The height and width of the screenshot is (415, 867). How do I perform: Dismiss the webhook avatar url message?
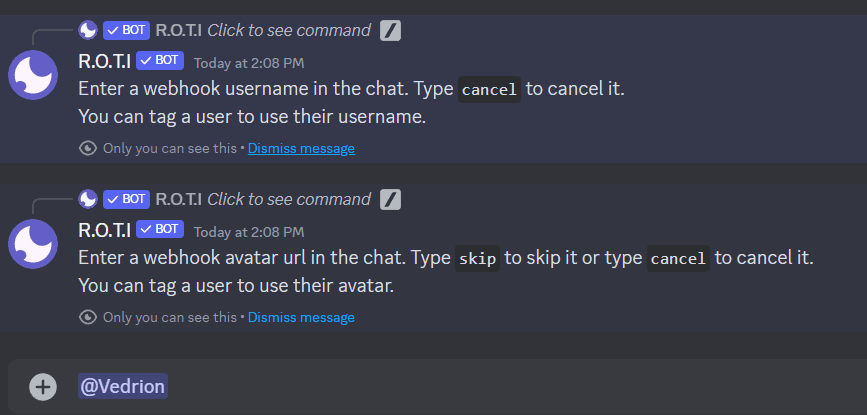[301, 317]
